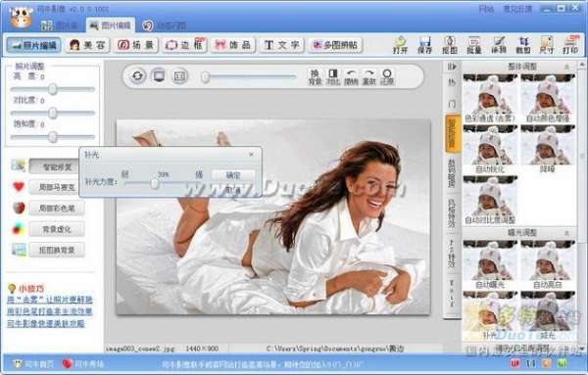
Task: Collapse the 整体调整 section header
Action: pyautogui.click(x=521, y=67)
